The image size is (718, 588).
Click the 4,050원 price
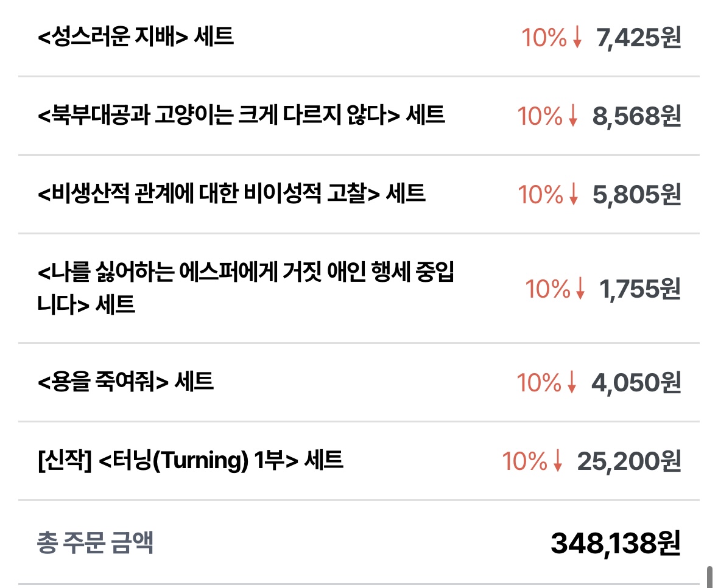click(x=636, y=383)
